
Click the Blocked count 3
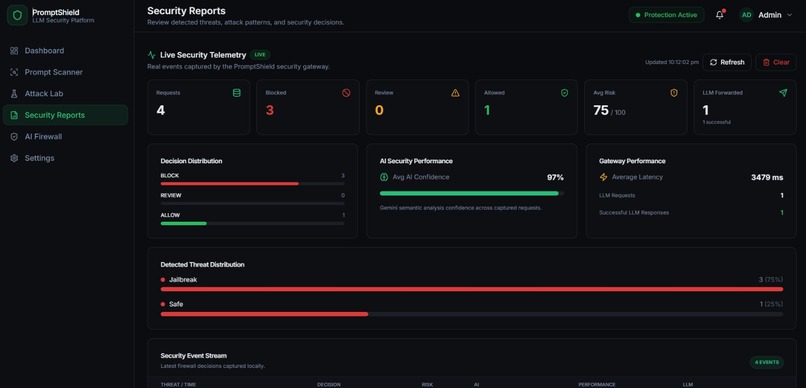270,110
